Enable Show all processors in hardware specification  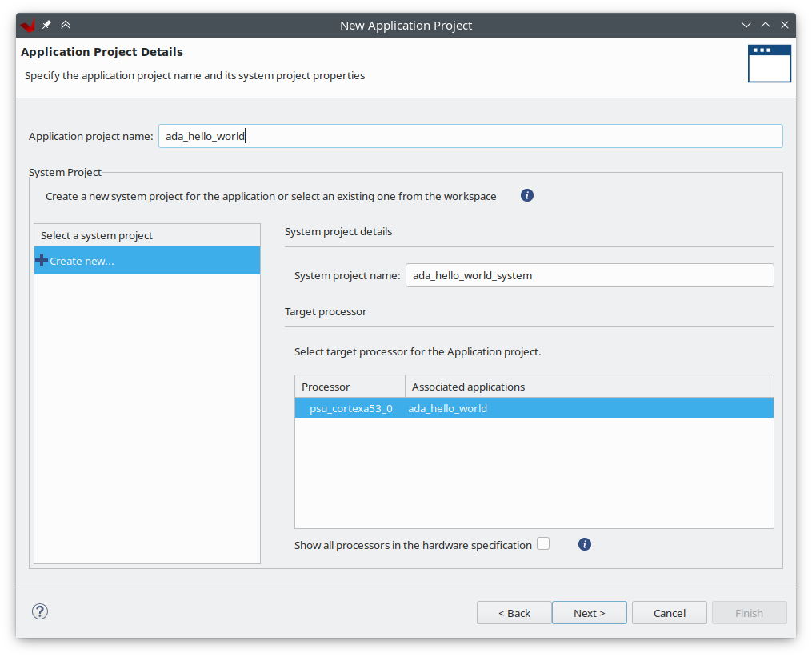point(543,544)
